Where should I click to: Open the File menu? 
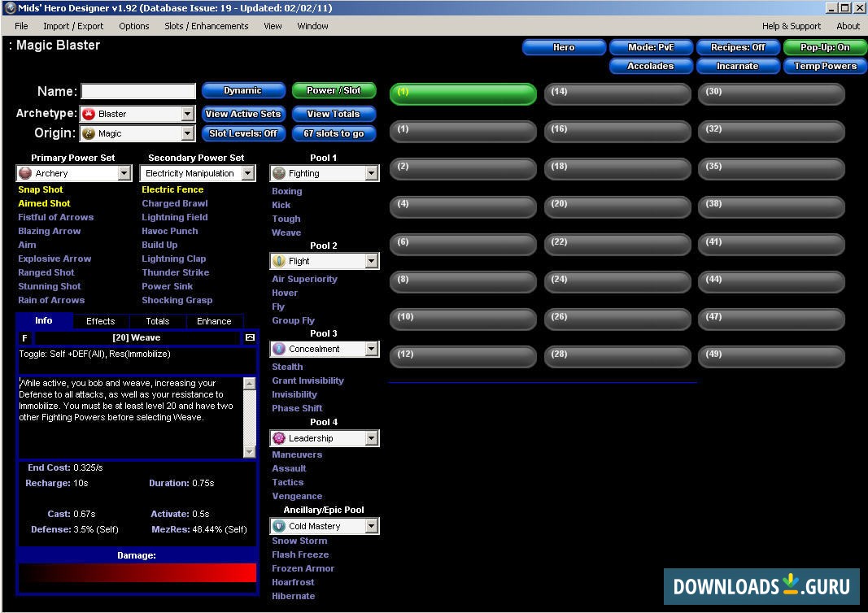[21, 26]
